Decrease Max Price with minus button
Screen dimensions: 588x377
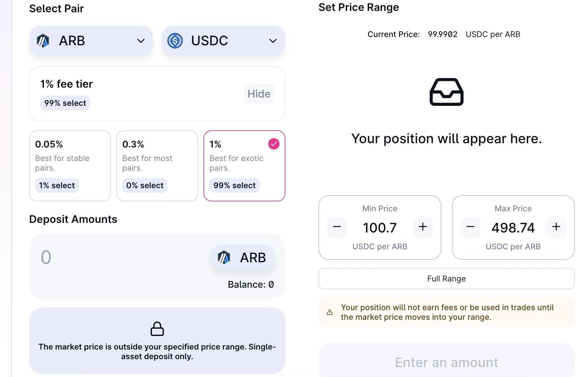coord(470,227)
